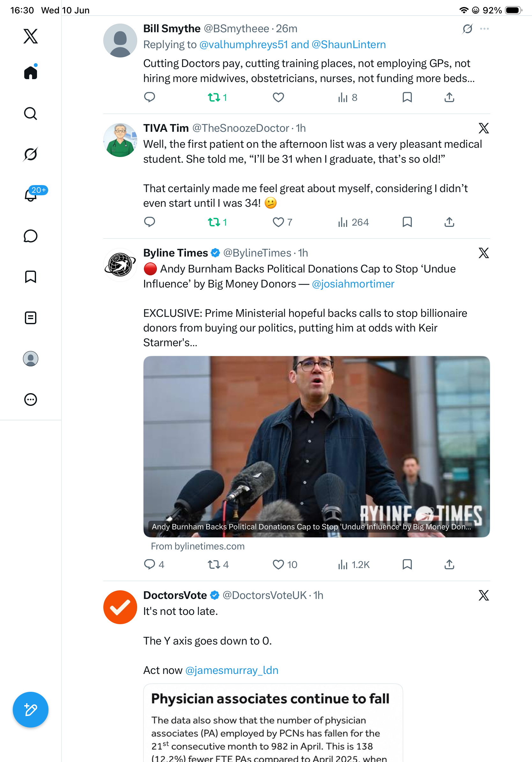Screen dimensions: 532x762
Task: Open share menu on Byline Times post
Action: click(x=449, y=564)
